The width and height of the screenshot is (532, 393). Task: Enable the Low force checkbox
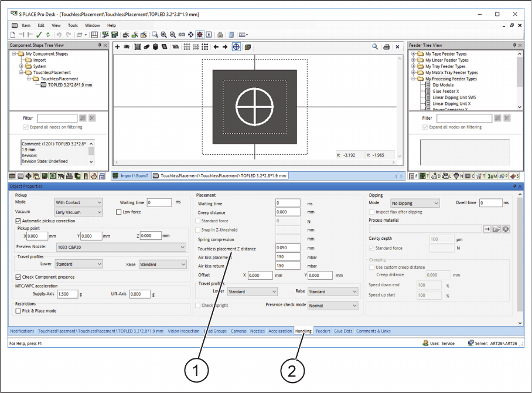119,212
